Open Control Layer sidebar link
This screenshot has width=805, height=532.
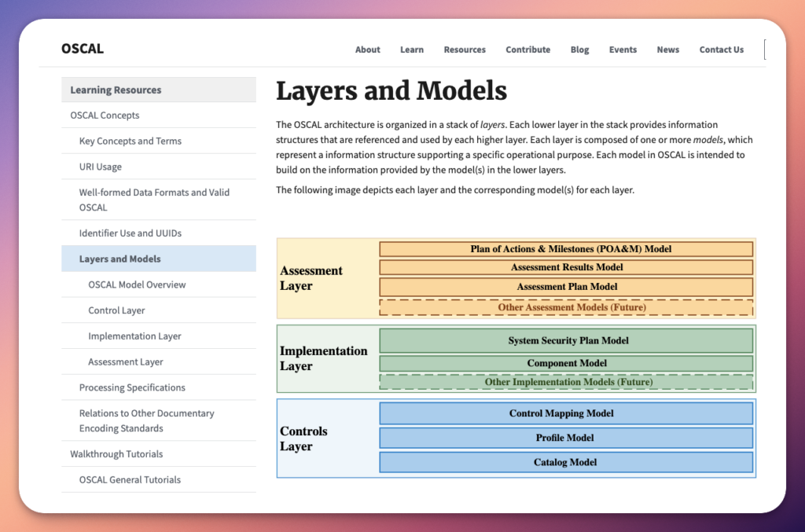click(x=116, y=310)
